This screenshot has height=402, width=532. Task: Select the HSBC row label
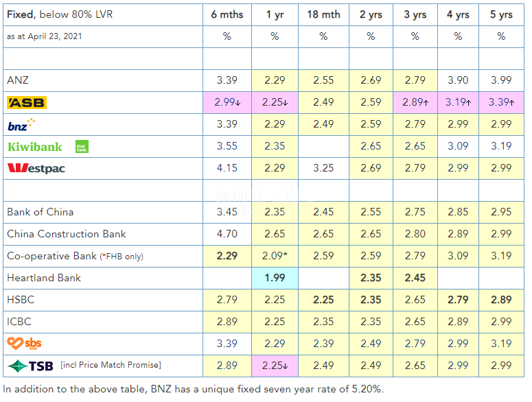coord(21,300)
